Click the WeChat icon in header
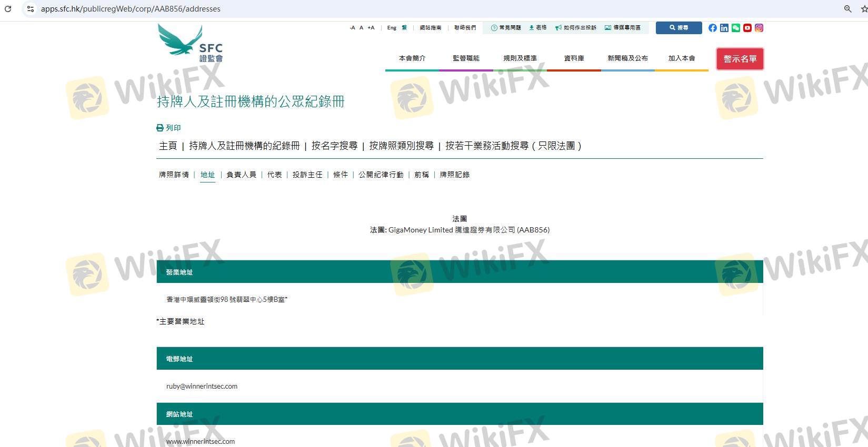The height and width of the screenshot is (447, 868). pos(735,28)
